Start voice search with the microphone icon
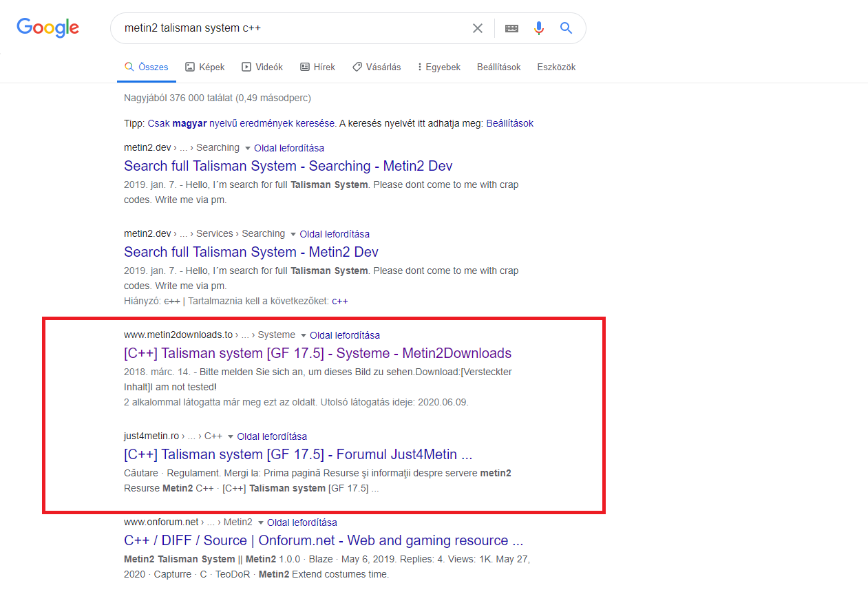This screenshot has height=603, width=868. (539, 28)
